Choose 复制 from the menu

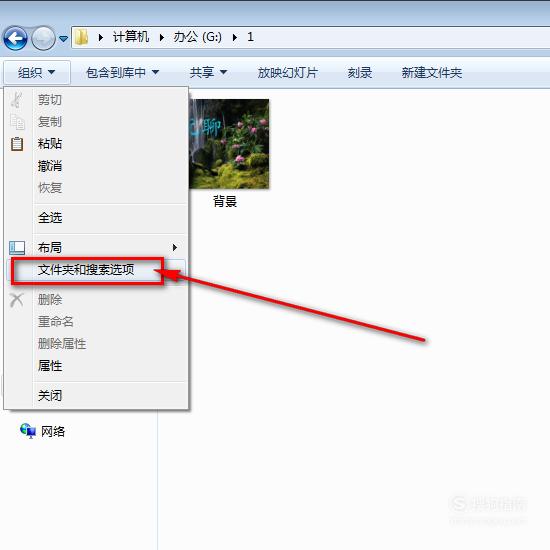coord(96,122)
